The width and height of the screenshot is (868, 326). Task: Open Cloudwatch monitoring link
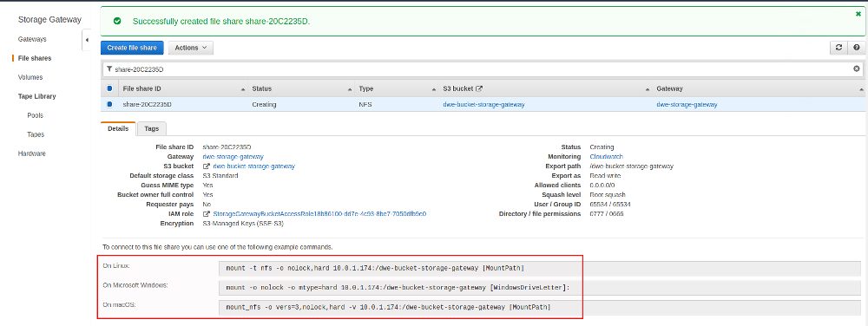(x=607, y=157)
